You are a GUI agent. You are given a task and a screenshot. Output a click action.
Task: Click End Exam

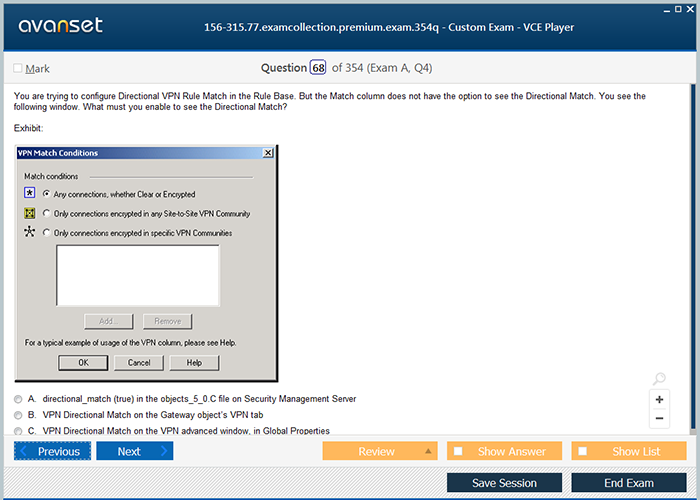(x=629, y=483)
